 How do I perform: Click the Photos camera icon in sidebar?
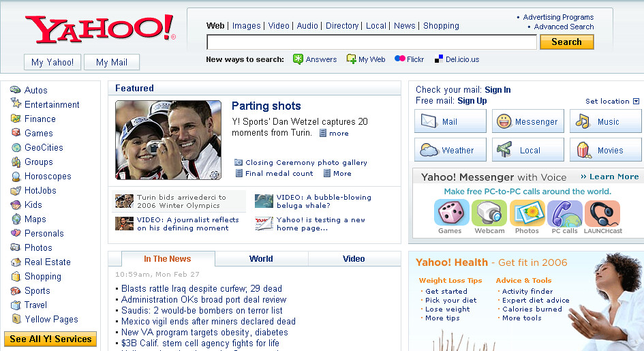[x=15, y=247]
